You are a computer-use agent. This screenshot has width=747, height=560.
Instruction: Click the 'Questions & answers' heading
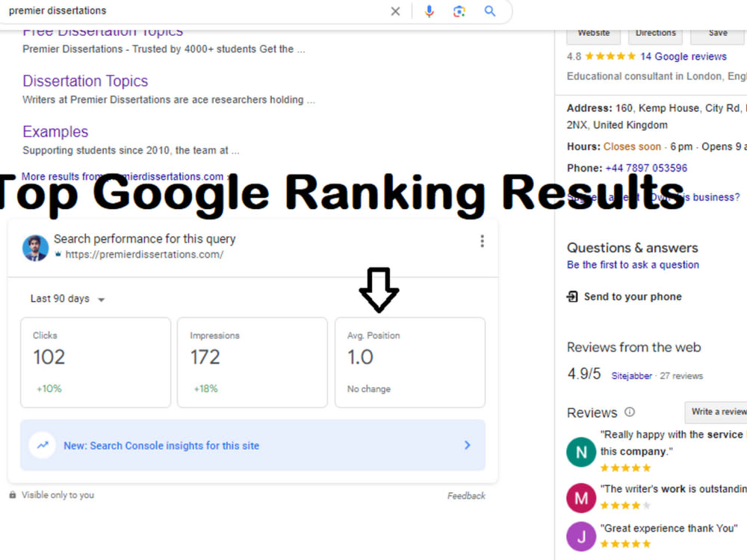pos(632,248)
